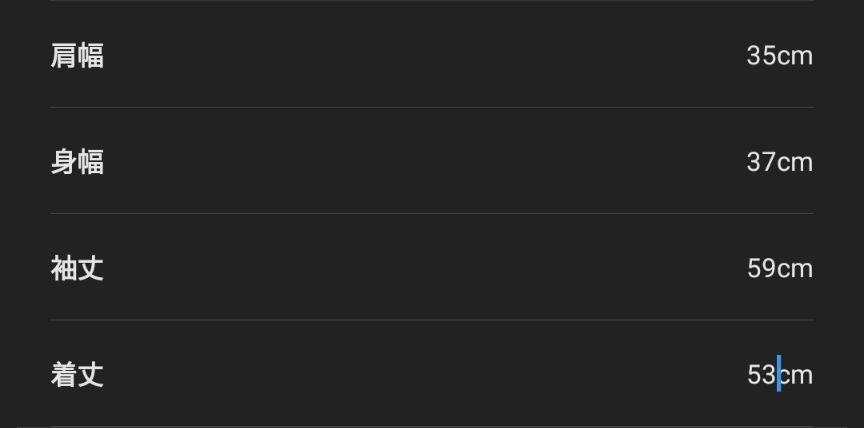Click the letter m after the cursor in 53cm

[803, 377]
